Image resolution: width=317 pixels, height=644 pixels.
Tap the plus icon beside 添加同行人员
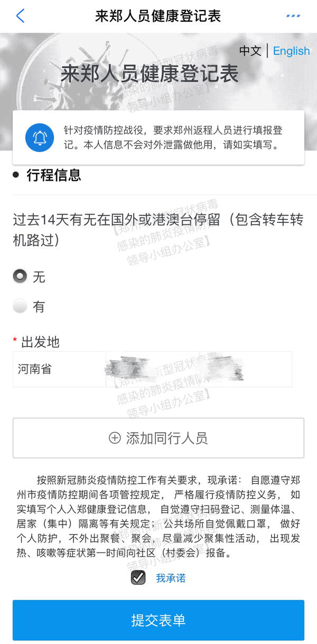(x=115, y=438)
